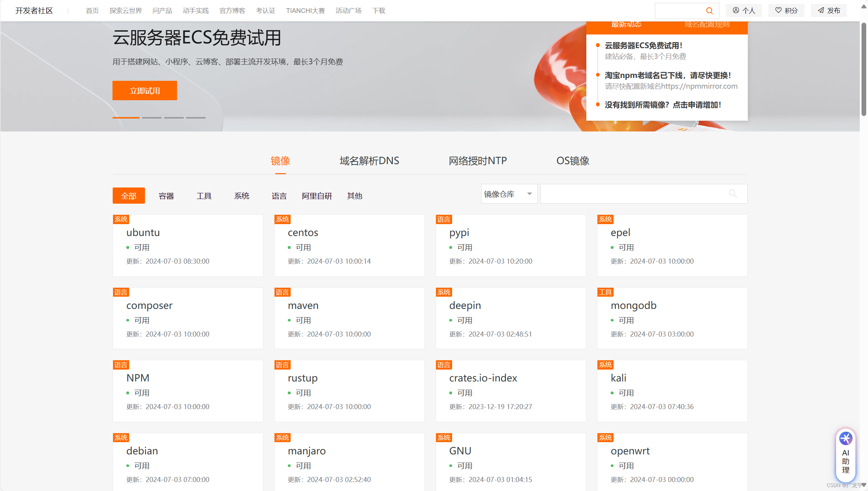The width and height of the screenshot is (868, 491).
Task: Click the 发布 publish button
Action: [829, 11]
